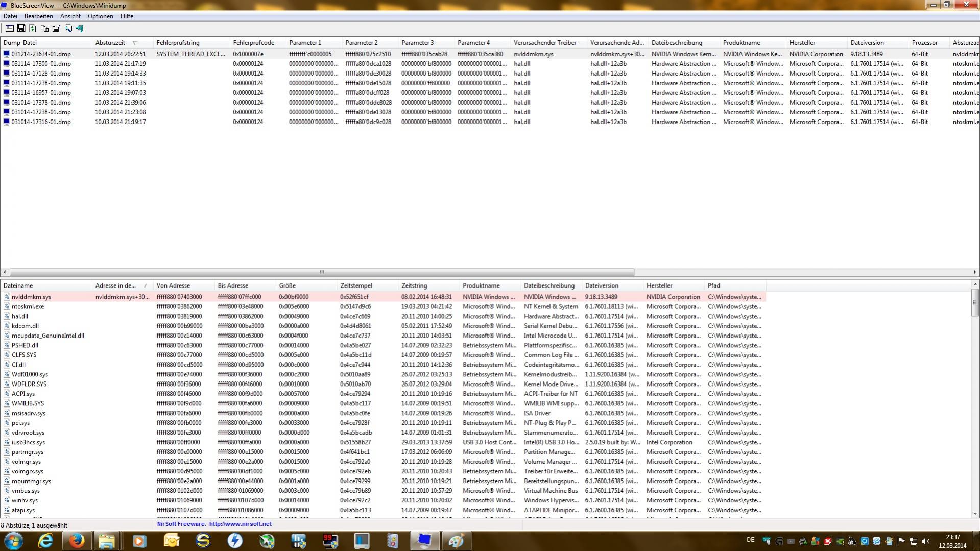Open the Hilfe menu
This screenshot has height=551, width=980.
click(x=127, y=16)
